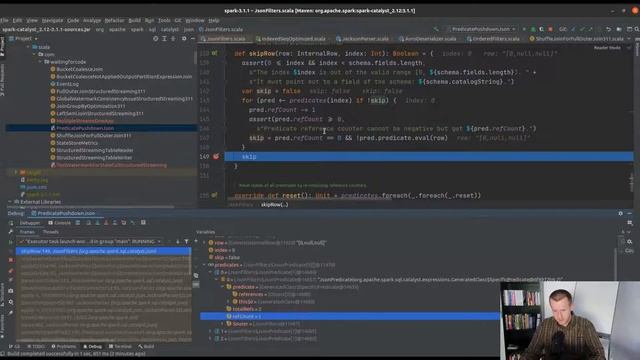Open the Project view dropdown

26,38
